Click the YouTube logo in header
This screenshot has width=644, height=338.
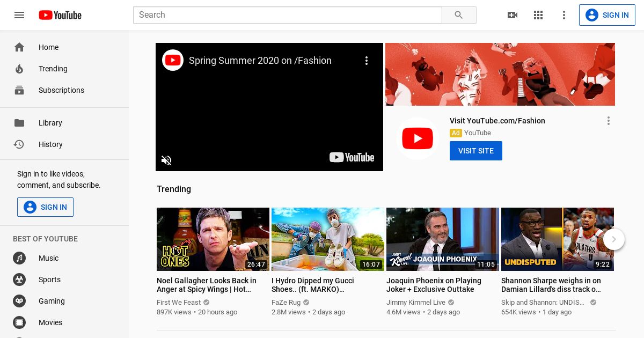60,15
